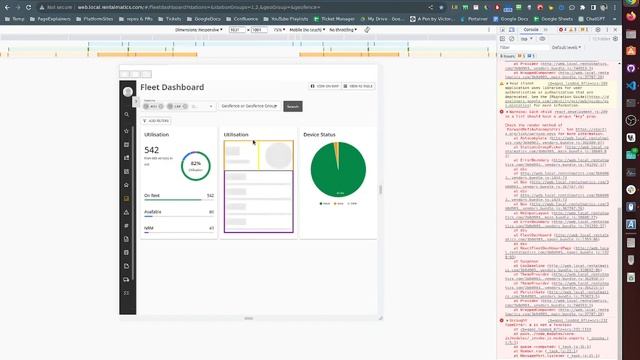Click the View as Table button
The height and width of the screenshot is (360, 640).
pyautogui.click(x=358, y=86)
